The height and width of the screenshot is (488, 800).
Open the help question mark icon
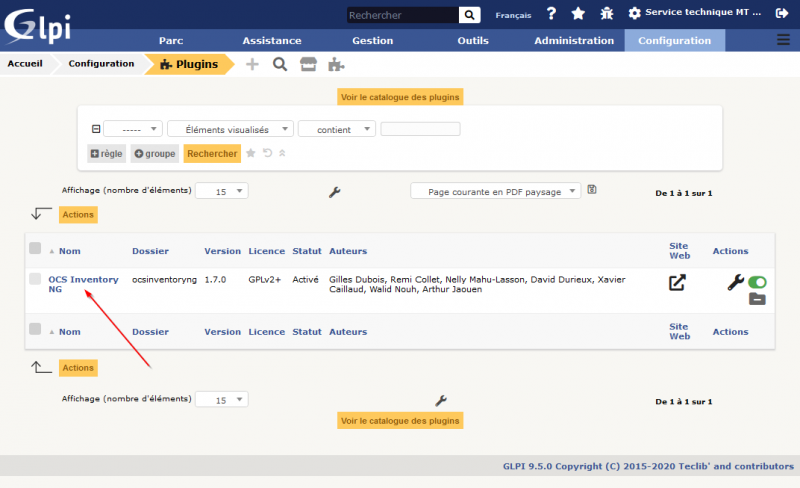(x=551, y=14)
